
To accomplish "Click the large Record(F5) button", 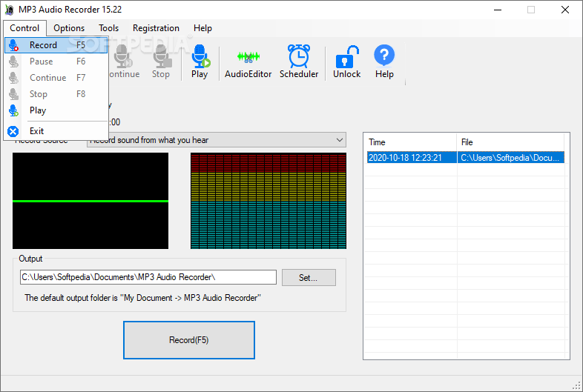I will pos(189,340).
